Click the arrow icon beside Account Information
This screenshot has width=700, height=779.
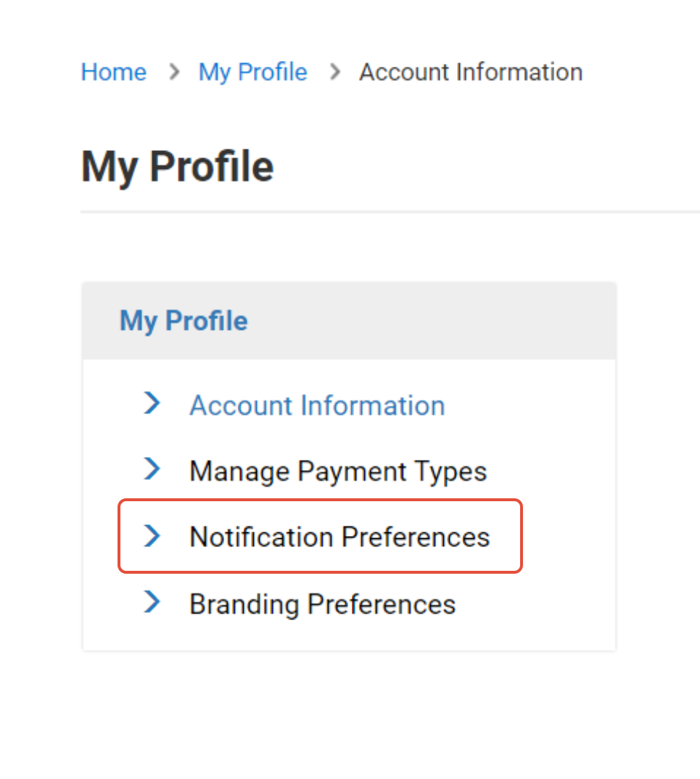tap(152, 403)
